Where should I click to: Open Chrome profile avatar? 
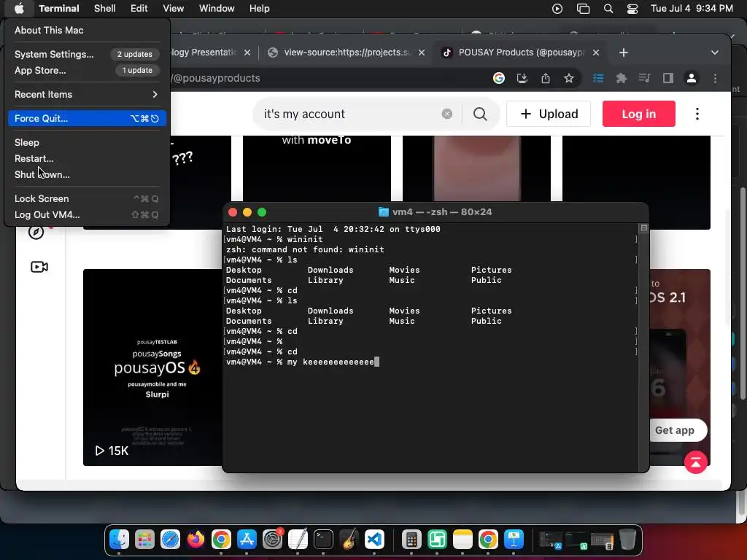[x=692, y=78]
